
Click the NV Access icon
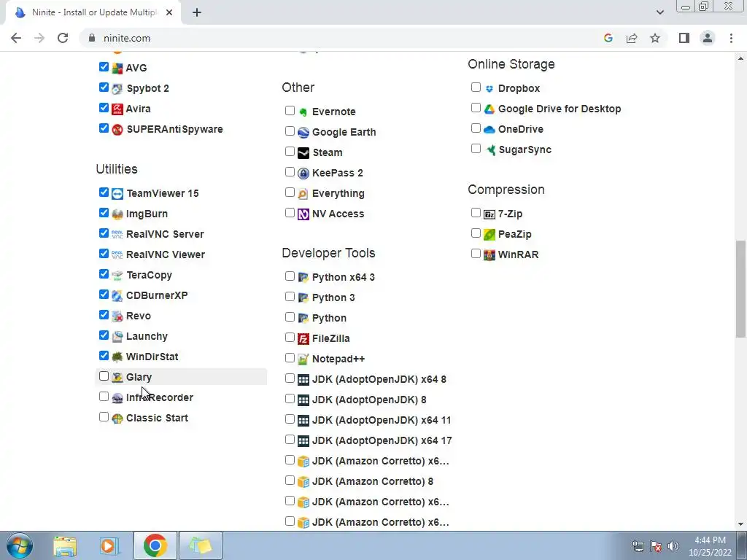click(303, 214)
